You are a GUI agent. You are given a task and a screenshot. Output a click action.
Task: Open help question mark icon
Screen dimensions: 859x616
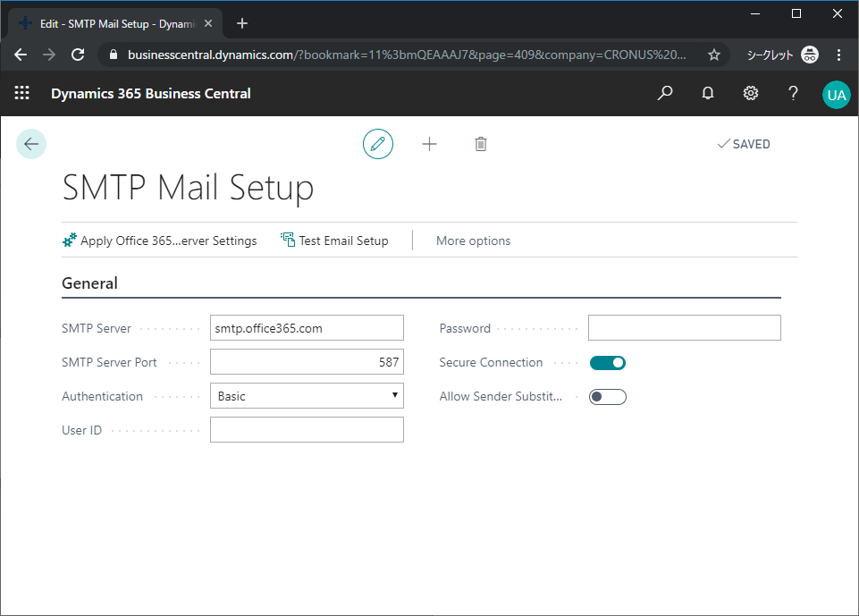(x=793, y=93)
